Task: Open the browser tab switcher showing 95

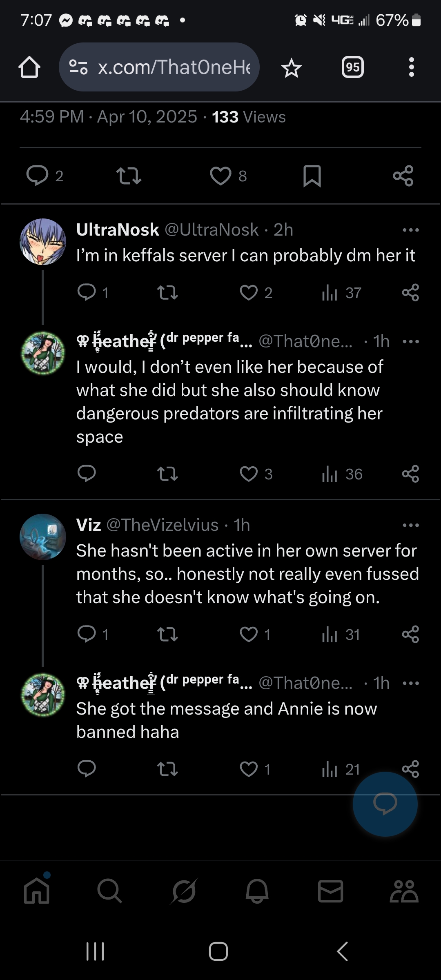Action: [x=352, y=67]
